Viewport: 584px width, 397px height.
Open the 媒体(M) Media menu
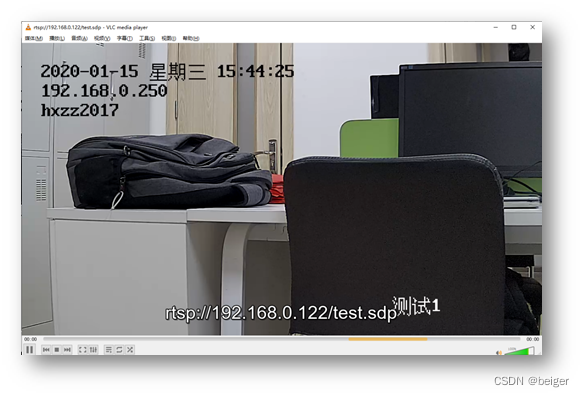[x=34, y=38]
